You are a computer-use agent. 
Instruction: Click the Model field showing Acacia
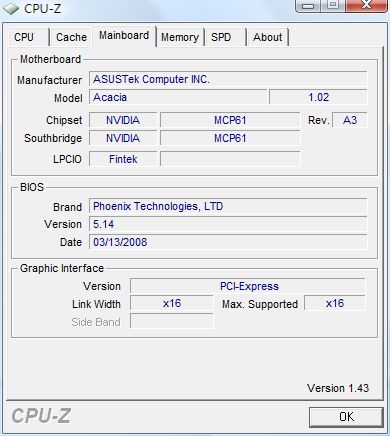point(178,97)
